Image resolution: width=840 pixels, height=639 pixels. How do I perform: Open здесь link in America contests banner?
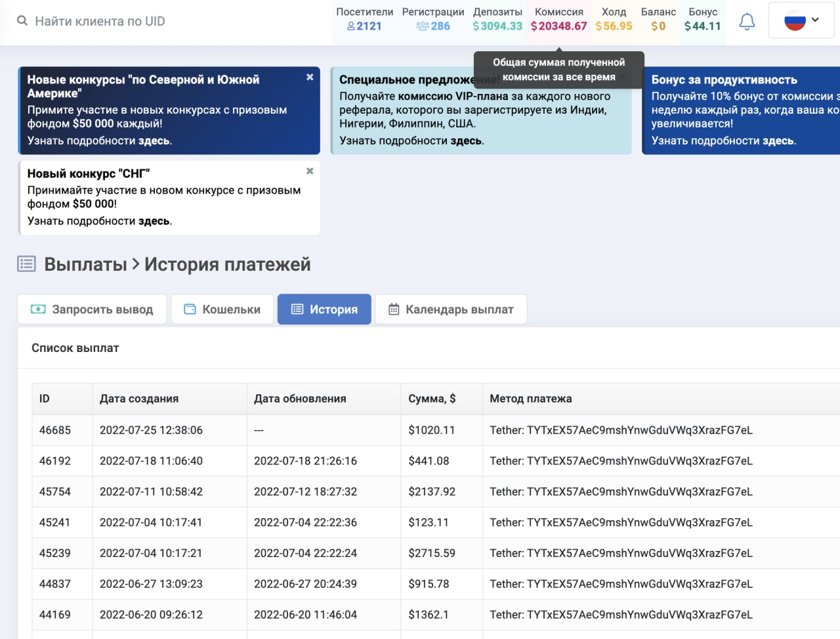(x=154, y=141)
